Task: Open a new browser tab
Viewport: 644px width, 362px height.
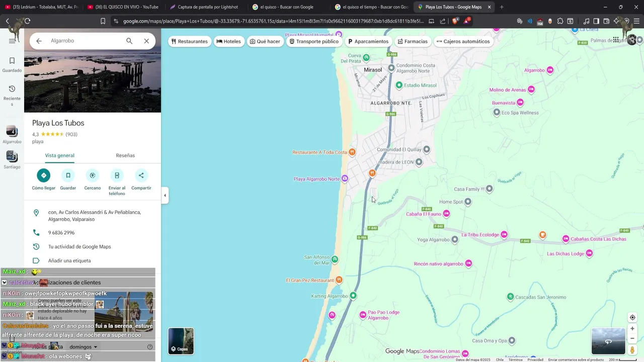Action: [x=502, y=7]
